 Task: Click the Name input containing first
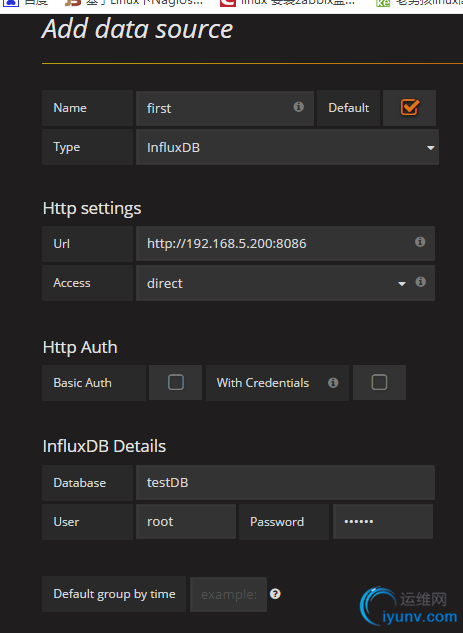pyautogui.click(x=225, y=108)
